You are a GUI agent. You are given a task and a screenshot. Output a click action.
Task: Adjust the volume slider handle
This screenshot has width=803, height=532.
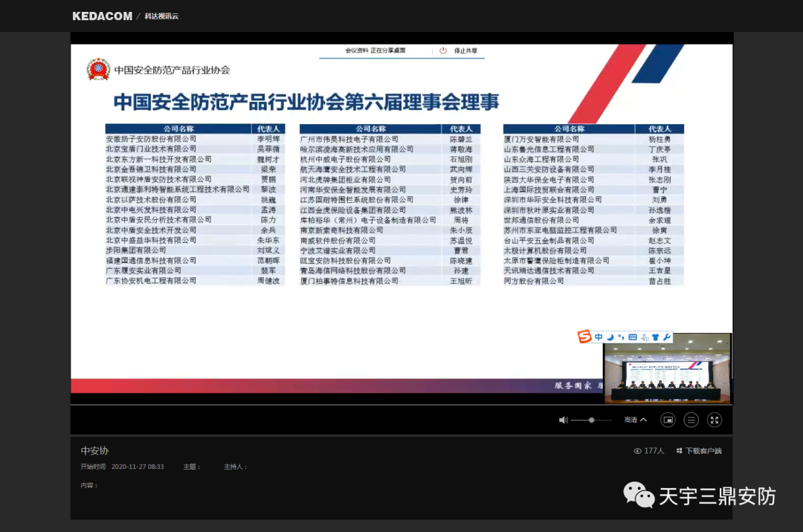point(591,420)
